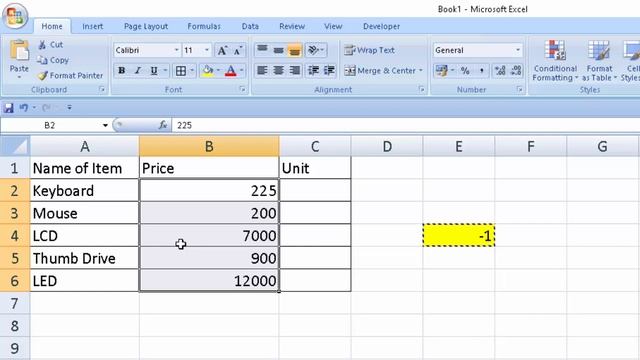Select the yellow cell containing -1
Viewport: 640px width, 360px height.
(x=459, y=236)
